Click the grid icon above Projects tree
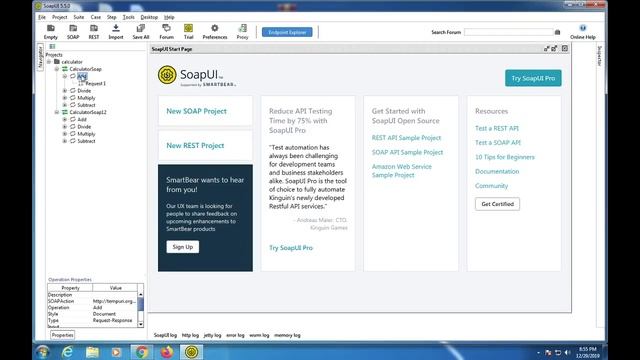The width and height of the screenshot is (640, 360). [52, 47]
